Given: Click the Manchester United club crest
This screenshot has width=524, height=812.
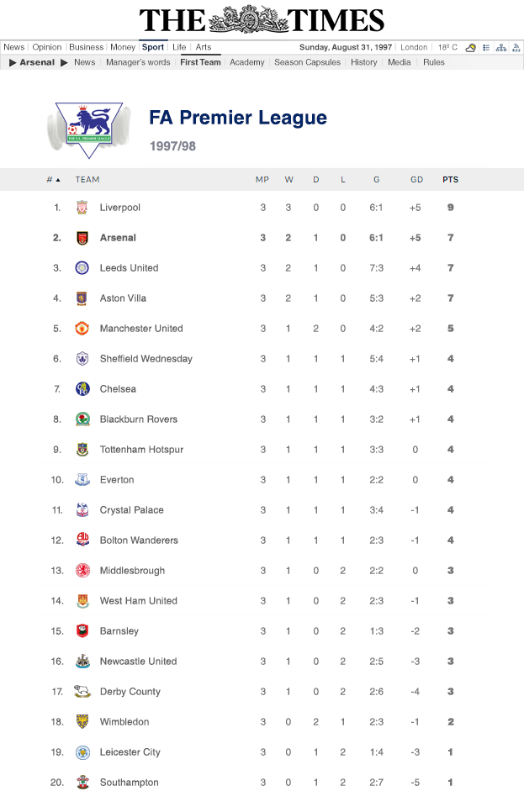Looking at the screenshot, I should point(82,329).
